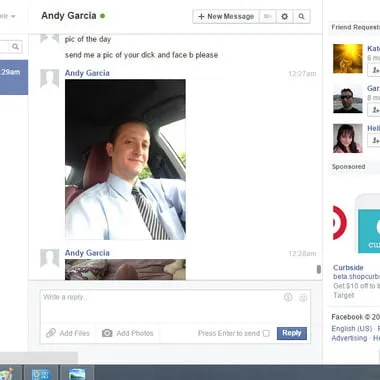Viewport: 380px width, 380px height.
Task: Click the blue Reply button
Action: [292, 333]
